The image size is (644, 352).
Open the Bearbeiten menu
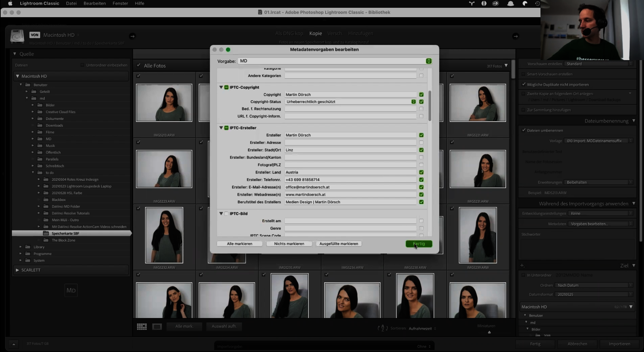pyautogui.click(x=94, y=3)
